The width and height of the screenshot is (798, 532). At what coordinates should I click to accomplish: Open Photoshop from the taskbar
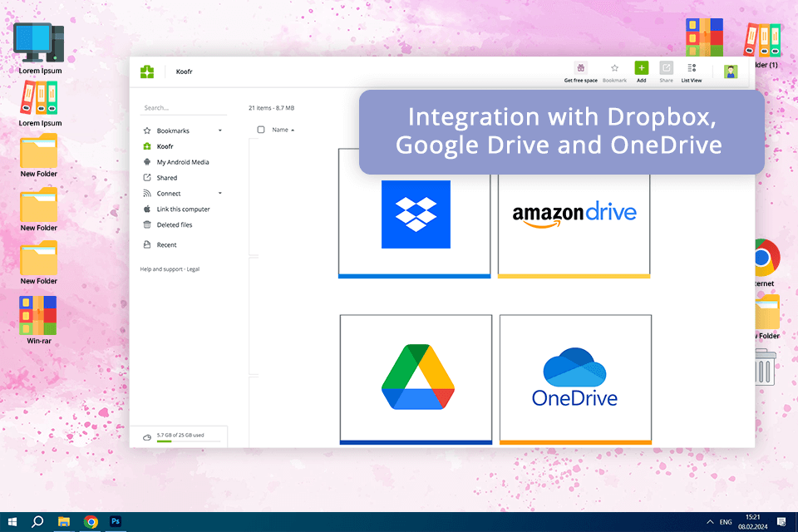pyautogui.click(x=116, y=522)
